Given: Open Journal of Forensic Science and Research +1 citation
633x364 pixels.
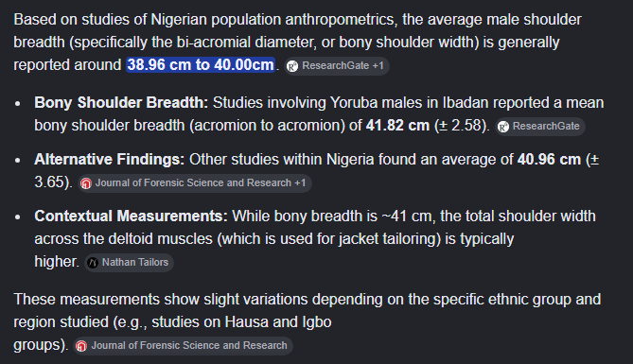Looking at the screenshot, I should click(195, 183).
